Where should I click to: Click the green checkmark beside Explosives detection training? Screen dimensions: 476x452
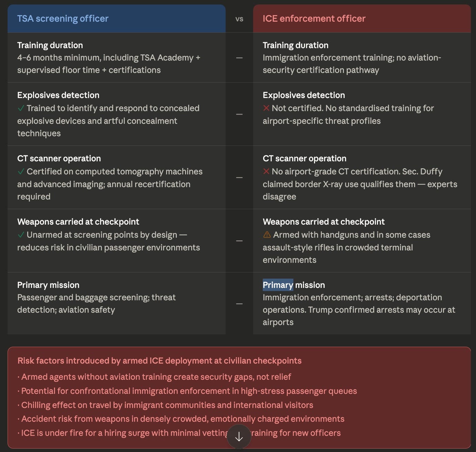tap(21, 108)
